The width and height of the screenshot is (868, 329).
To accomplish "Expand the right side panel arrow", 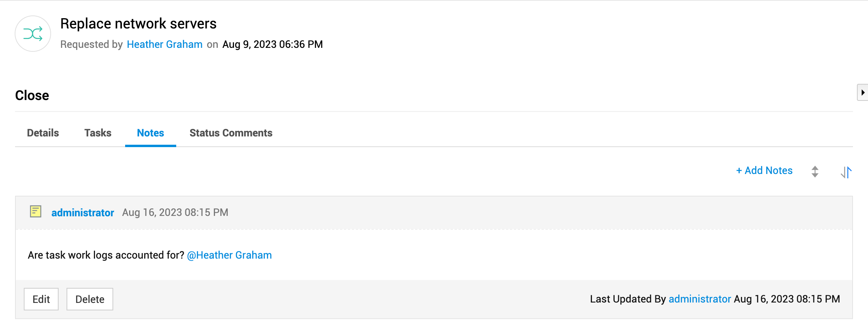I will pyautogui.click(x=862, y=93).
